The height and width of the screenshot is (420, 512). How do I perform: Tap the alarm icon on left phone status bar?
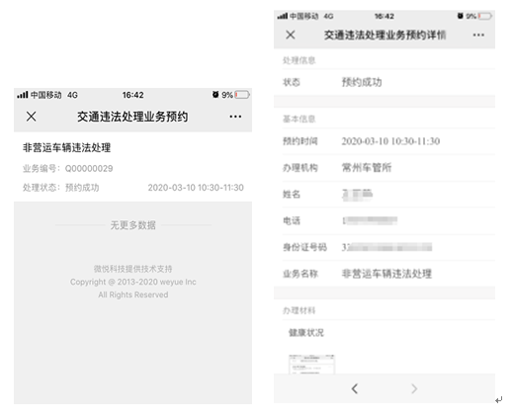pos(215,95)
